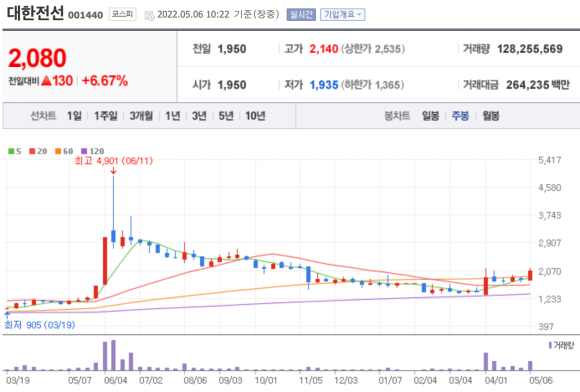Click the 거래량 value 128,255,569
The image size is (580, 392).
pyautogui.click(x=530, y=49)
